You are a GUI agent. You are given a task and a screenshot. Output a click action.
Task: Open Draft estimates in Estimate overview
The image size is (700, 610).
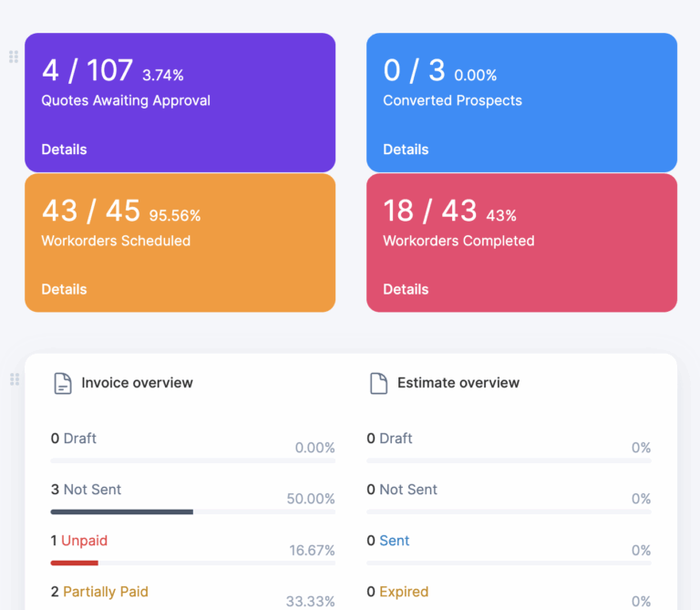tap(396, 439)
